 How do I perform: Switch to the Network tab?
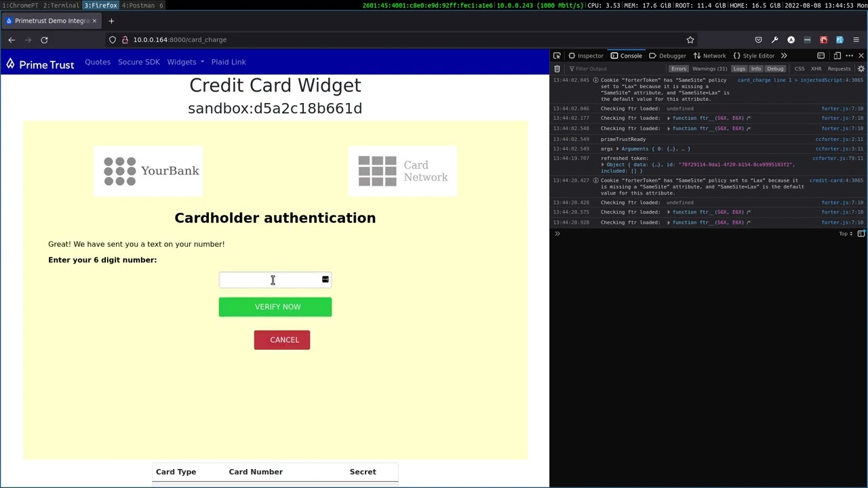pyautogui.click(x=709, y=56)
